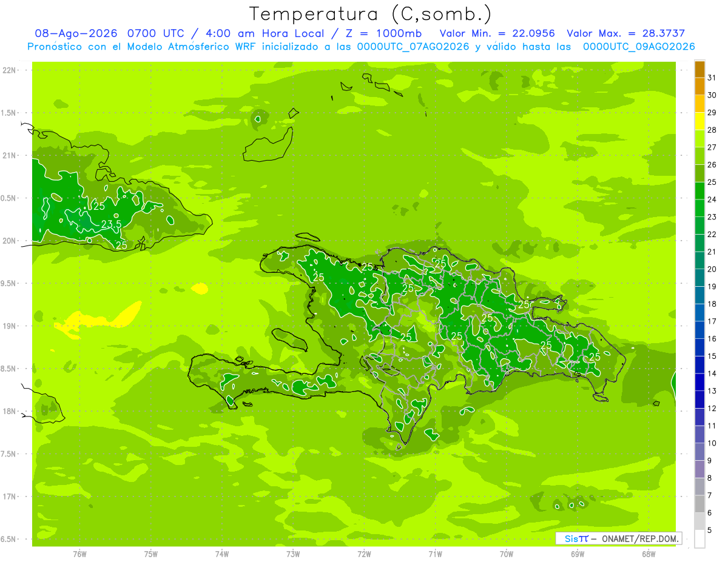Click colorbar value label "8"
This screenshot has height=562, width=728.
(x=710, y=478)
